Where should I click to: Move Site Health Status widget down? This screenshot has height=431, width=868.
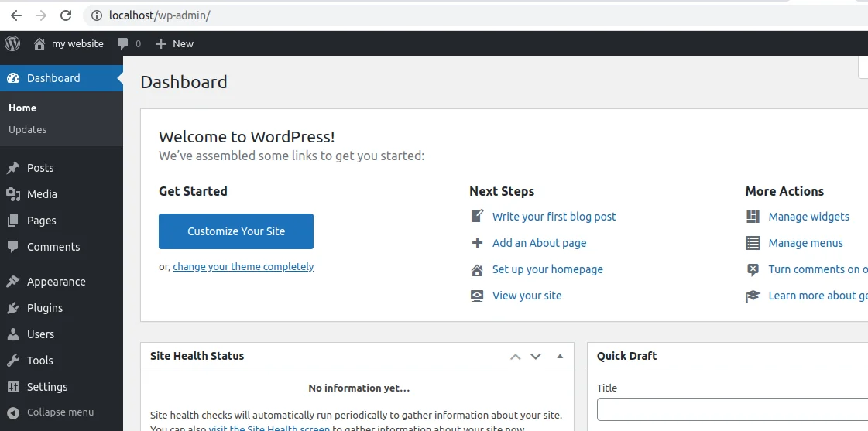pos(535,356)
